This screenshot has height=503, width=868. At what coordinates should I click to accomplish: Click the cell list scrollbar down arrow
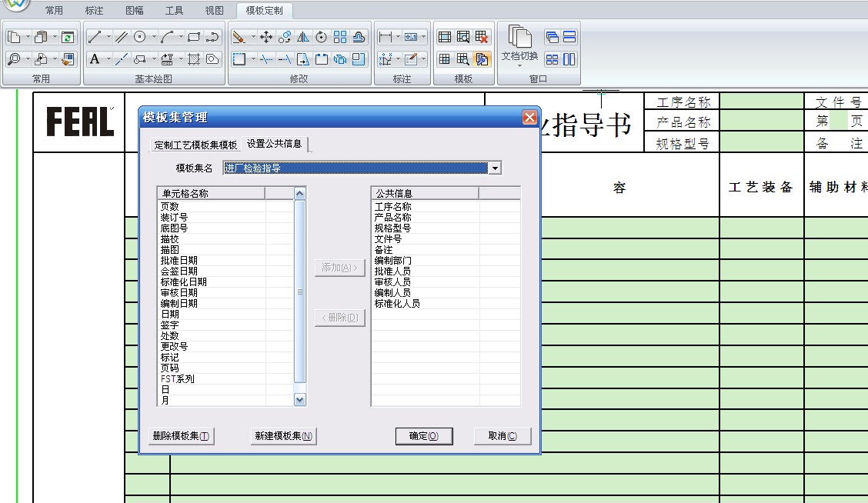click(x=300, y=399)
